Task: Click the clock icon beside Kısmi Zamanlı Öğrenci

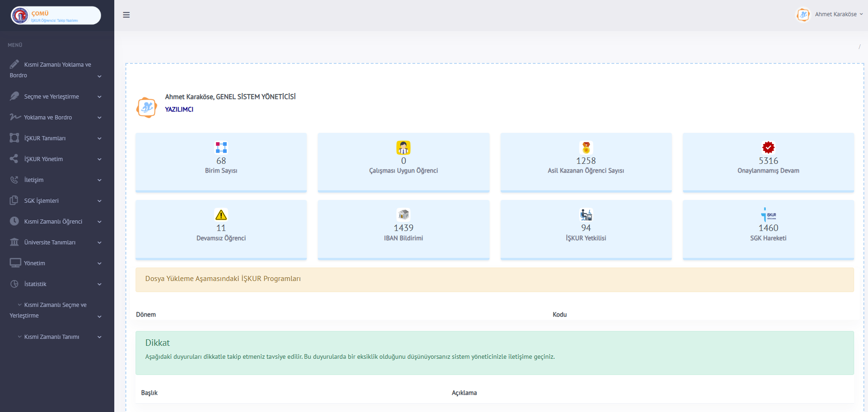Action: tap(14, 221)
